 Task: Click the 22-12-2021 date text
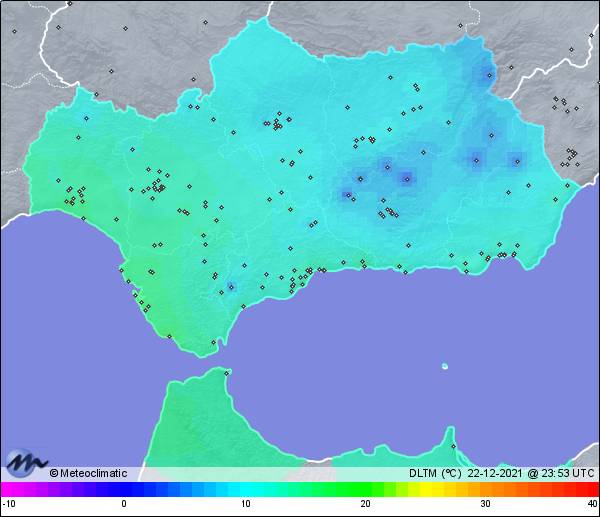494,473
